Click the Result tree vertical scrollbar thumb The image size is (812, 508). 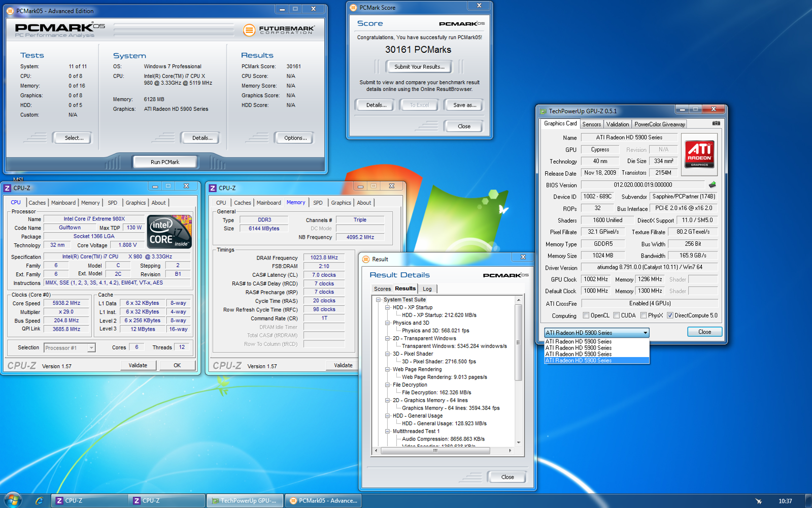[x=518, y=342]
